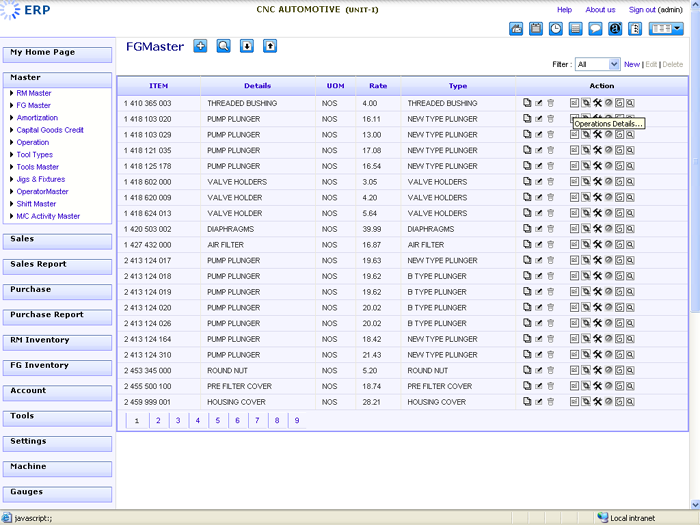Open Jigs & Fixtures in the sidebar

click(x=41, y=179)
